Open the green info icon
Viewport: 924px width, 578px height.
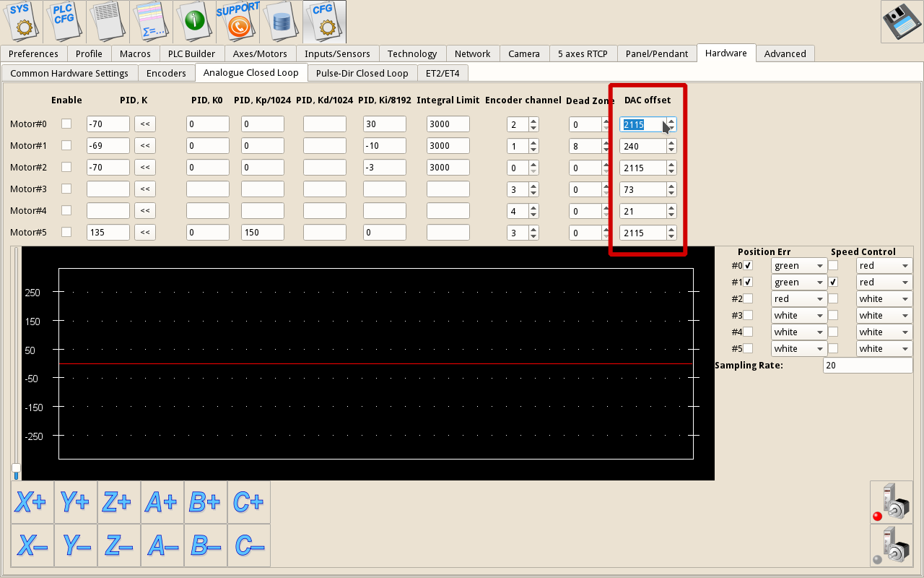tap(195, 22)
